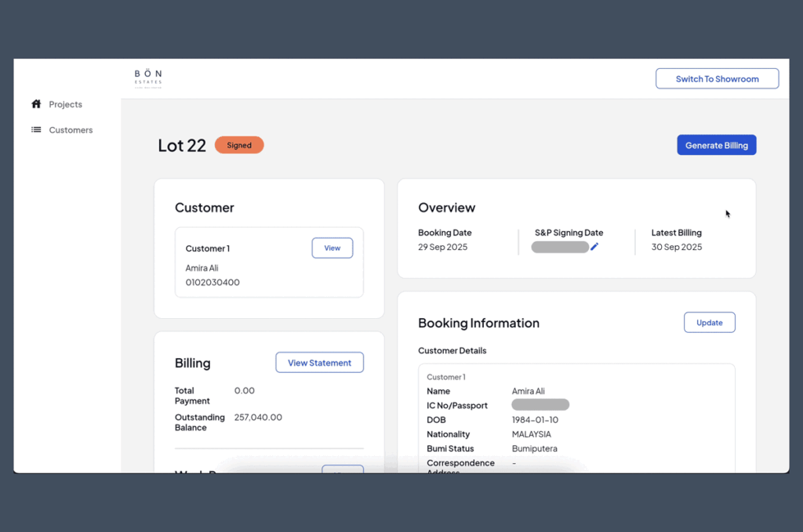Click the Lot 22 heading

pos(181,145)
